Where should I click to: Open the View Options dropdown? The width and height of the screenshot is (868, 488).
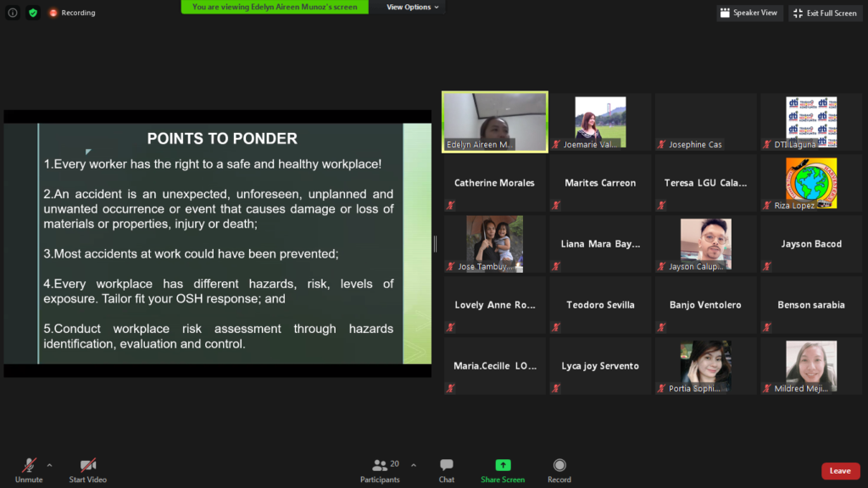point(413,7)
